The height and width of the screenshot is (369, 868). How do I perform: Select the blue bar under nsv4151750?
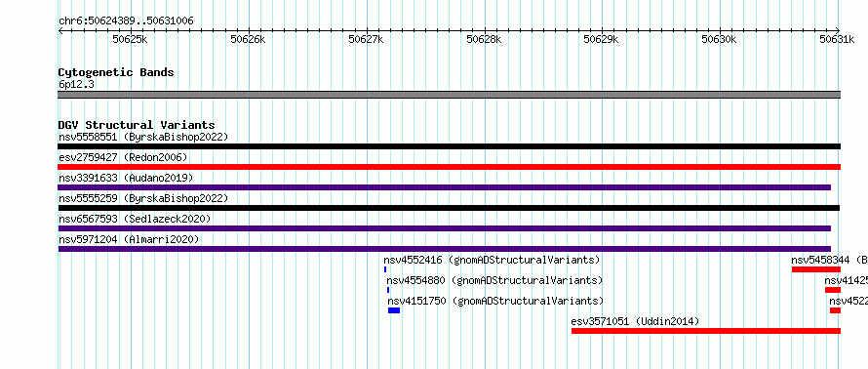point(394,310)
